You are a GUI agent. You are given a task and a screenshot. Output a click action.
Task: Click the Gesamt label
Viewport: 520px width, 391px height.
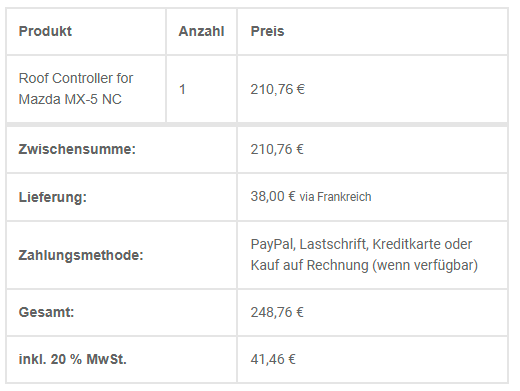point(46,312)
